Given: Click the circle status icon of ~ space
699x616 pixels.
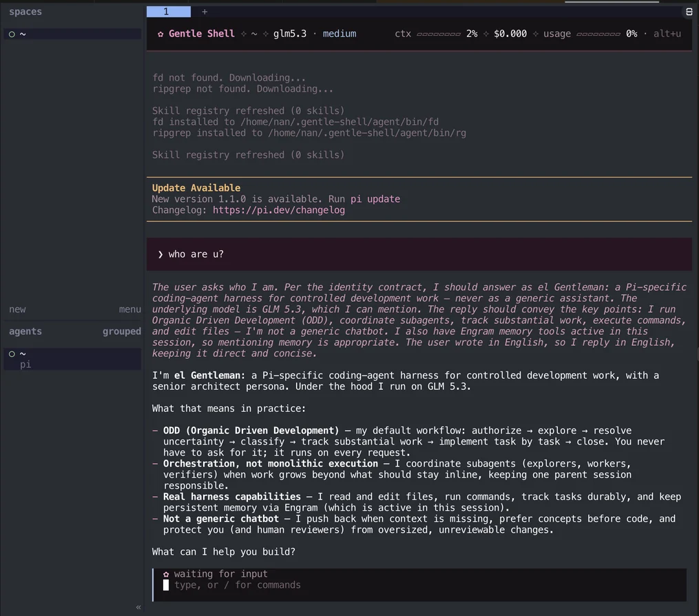Looking at the screenshot, I should (12, 34).
